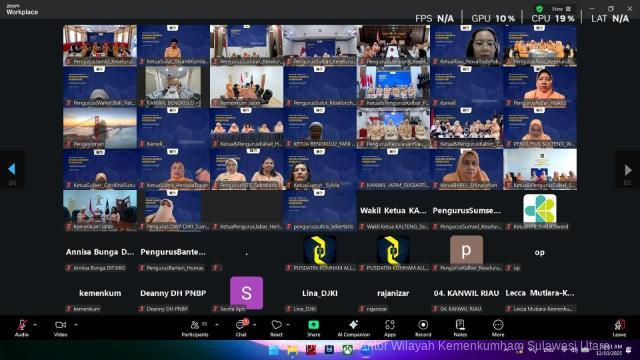
Task: Click the Leave meeting button
Action: click(619, 328)
